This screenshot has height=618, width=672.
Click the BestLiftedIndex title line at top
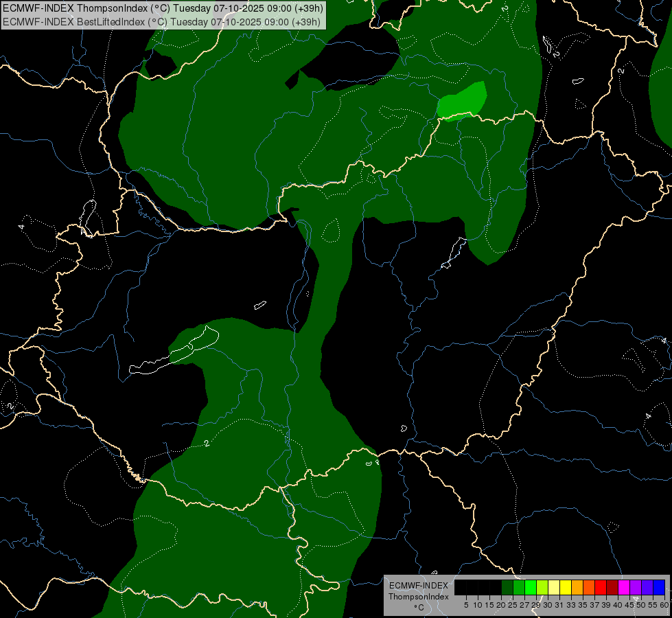coord(161,22)
